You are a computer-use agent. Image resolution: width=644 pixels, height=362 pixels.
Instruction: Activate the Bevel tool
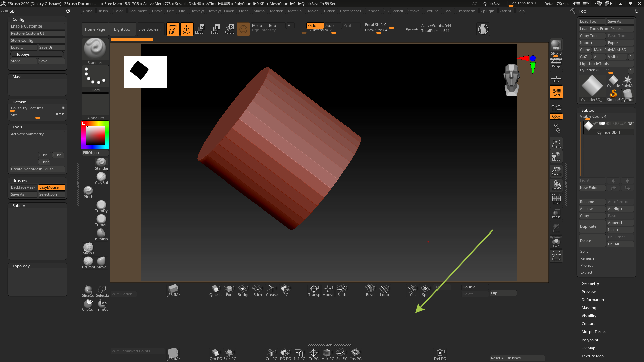coord(370,290)
